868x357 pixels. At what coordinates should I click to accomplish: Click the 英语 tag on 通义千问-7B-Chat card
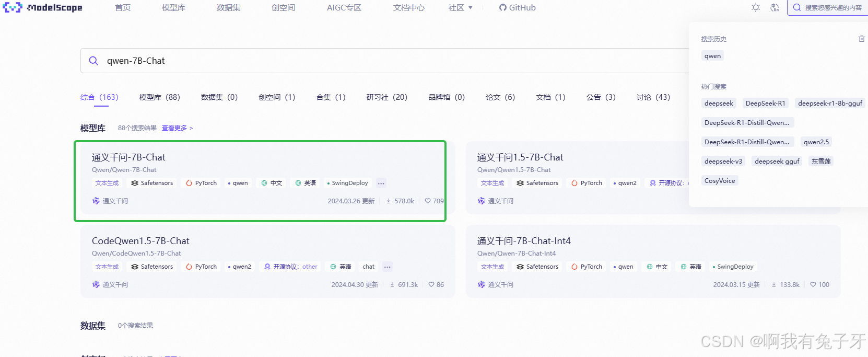(x=306, y=183)
